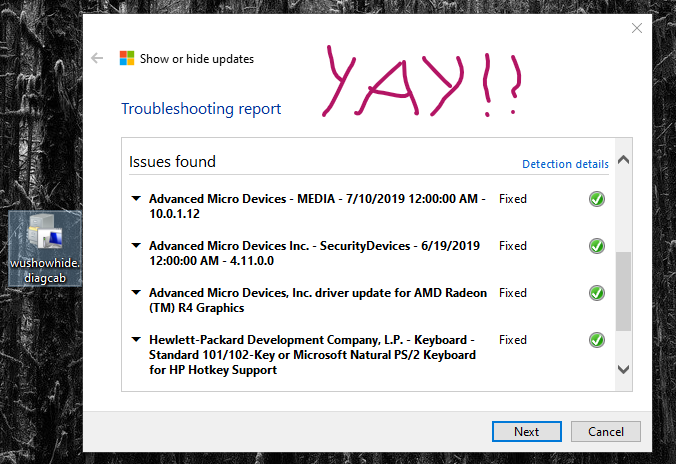676x464 pixels.
Task: Click the scroll down arrow of the report list
Action: point(623,369)
